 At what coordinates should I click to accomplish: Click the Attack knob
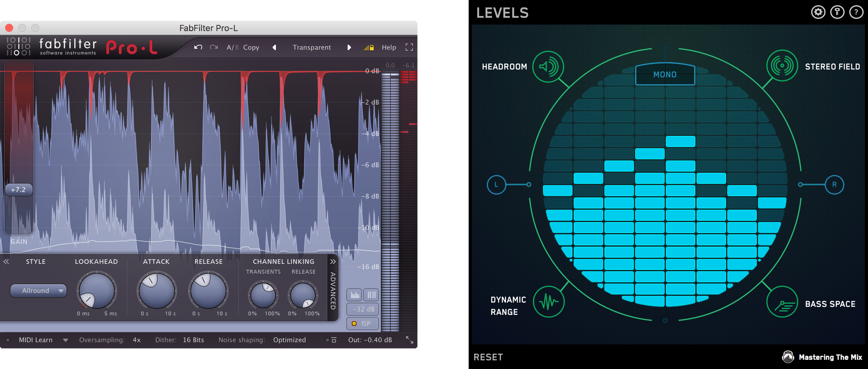click(x=157, y=291)
